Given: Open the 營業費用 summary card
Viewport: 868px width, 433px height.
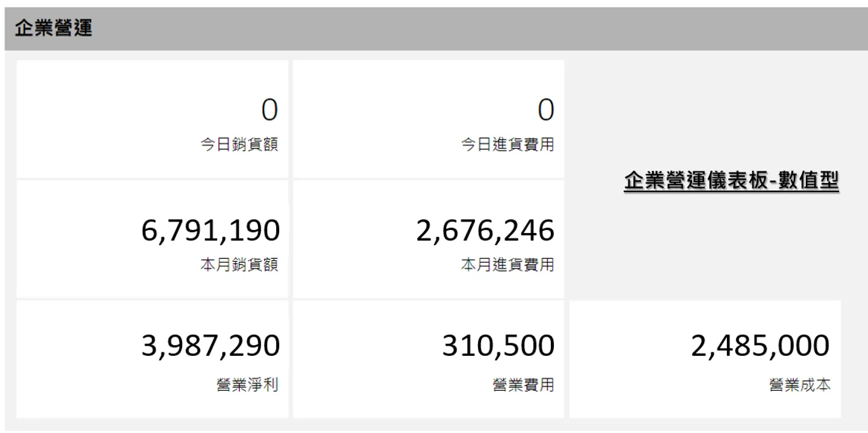Looking at the screenshot, I should (429, 359).
